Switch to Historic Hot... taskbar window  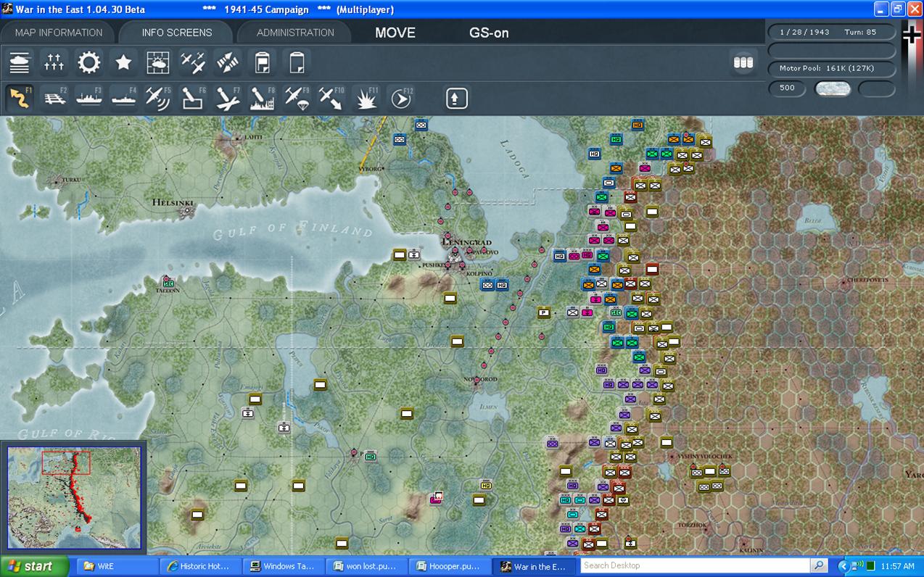pyautogui.click(x=199, y=566)
